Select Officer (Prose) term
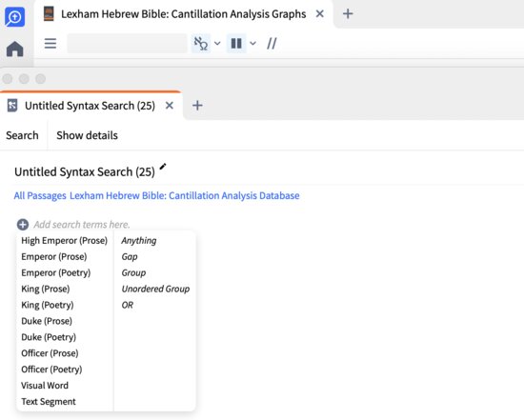This screenshot has width=524, height=420. click(x=50, y=353)
